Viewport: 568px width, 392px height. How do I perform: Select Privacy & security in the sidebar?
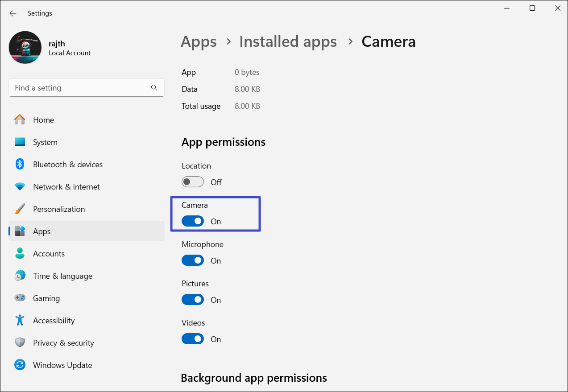(63, 342)
